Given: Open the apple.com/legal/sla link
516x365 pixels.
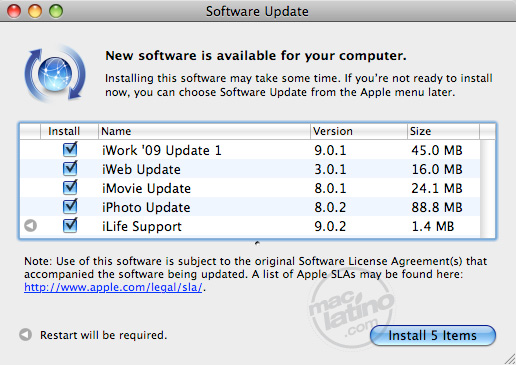Looking at the screenshot, I should pos(113,287).
